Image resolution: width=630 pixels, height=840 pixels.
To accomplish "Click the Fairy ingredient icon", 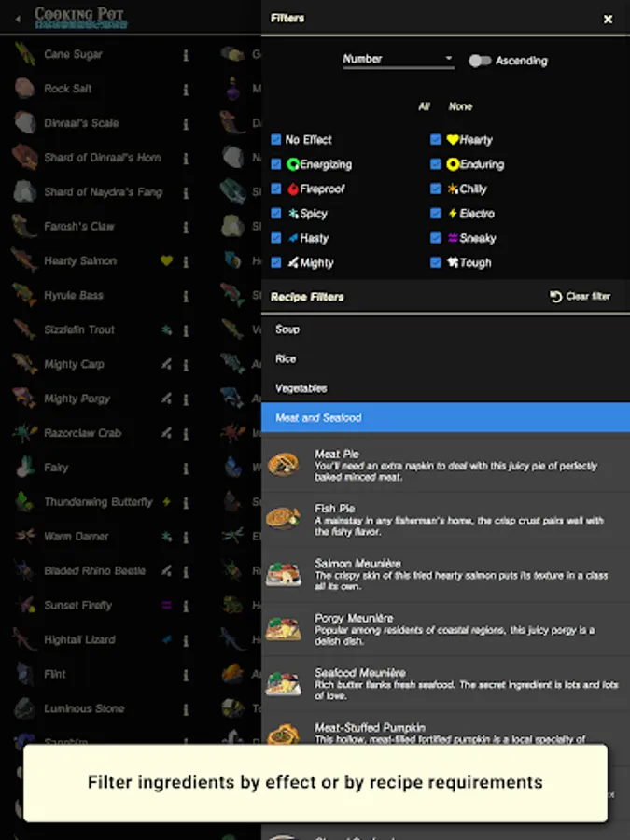I will point(24,468).
